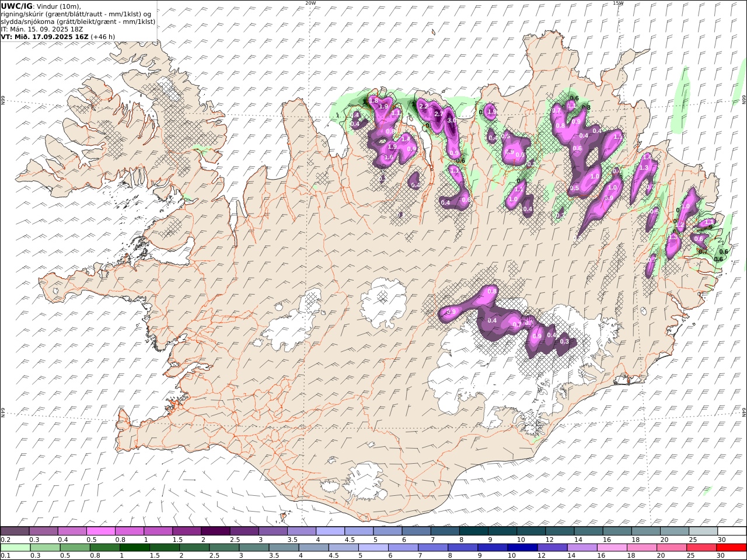
Task: Click pale green lower swatch between 0.1 and 0.3
Action: [x=15, y=548]
